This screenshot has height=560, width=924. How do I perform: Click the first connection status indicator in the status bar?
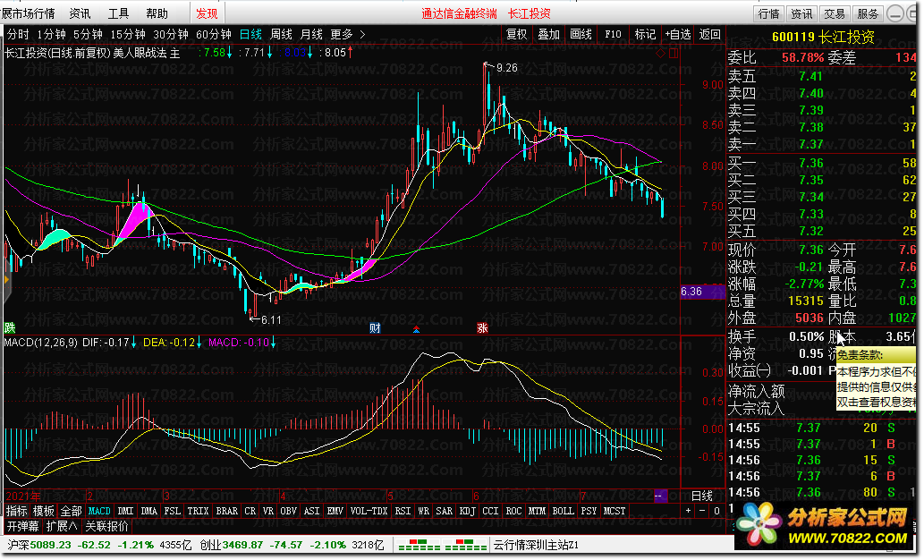(x=419, y=545)
